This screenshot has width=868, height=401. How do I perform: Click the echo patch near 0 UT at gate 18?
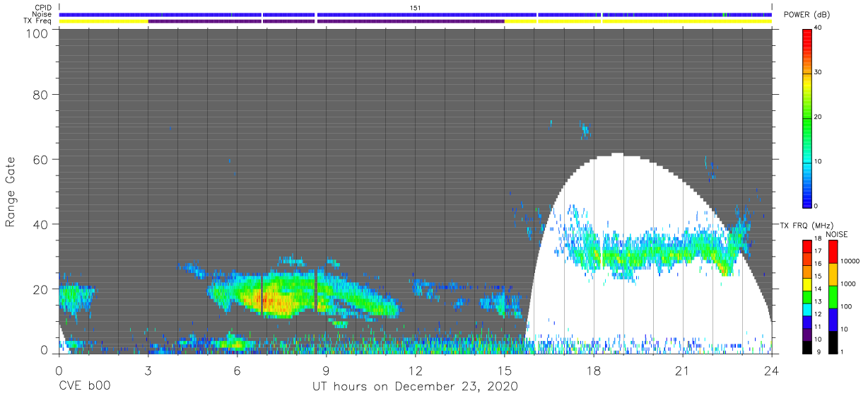pyautogui.click(x=74, y=296)
